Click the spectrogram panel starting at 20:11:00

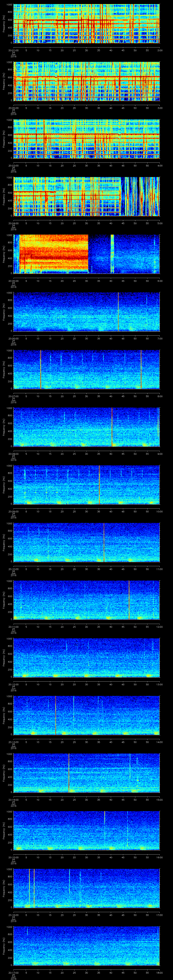tap(87, 600)
